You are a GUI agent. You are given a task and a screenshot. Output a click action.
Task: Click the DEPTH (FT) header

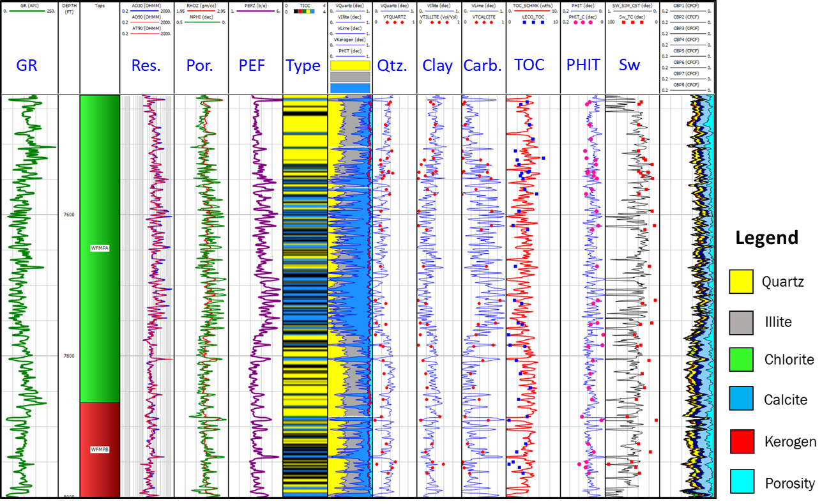pos(68,8)
